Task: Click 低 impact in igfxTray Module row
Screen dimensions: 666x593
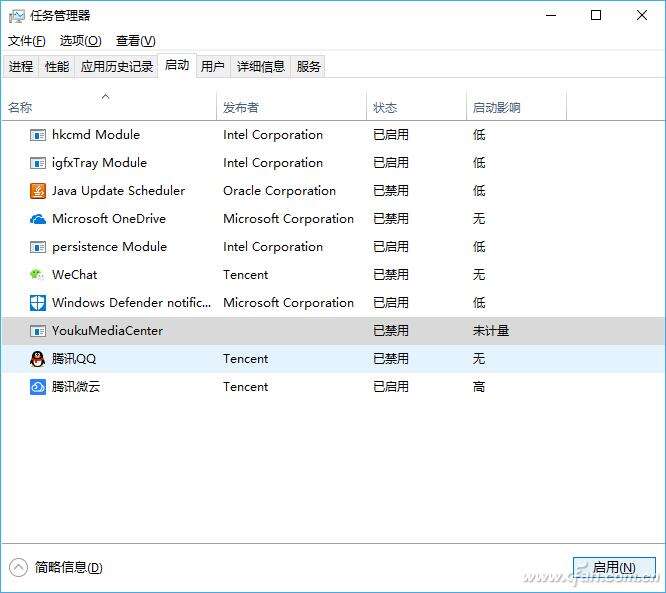Action: [479, 163]
